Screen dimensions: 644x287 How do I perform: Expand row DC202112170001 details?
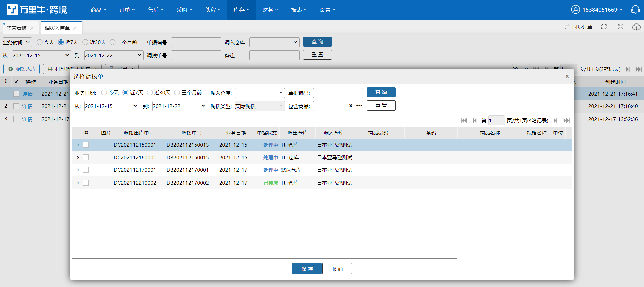pos(78,170)
